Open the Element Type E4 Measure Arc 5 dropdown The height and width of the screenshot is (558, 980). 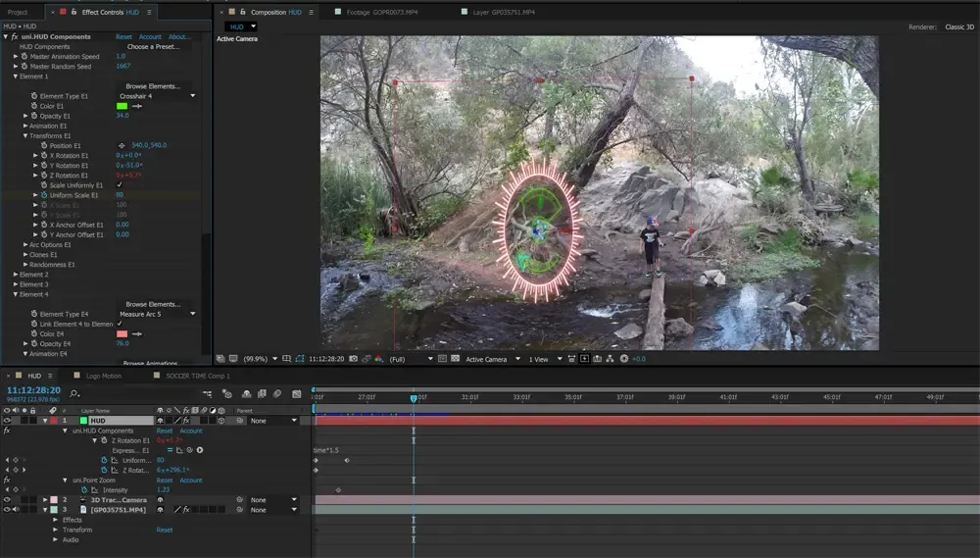pyautogui.click(x=157, y=314)
